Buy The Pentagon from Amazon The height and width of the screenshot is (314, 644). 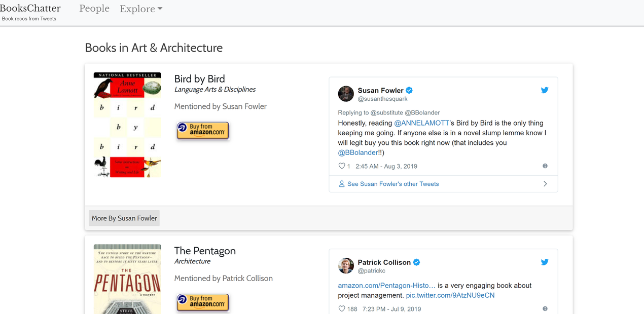[x=203, y=302]
